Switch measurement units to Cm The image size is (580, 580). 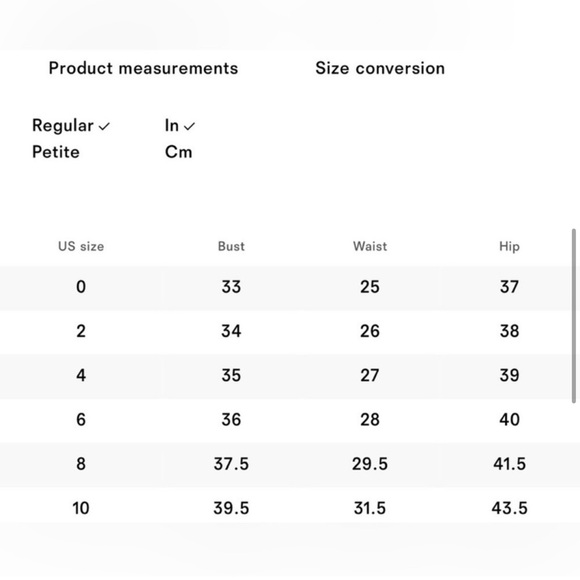coord(179,152)
